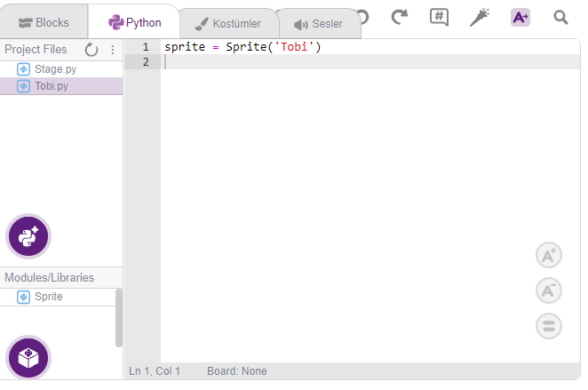The width and height of the screenshot is (588, 390).
Task: Refresh the Project Files list
Action: (91, 50)
